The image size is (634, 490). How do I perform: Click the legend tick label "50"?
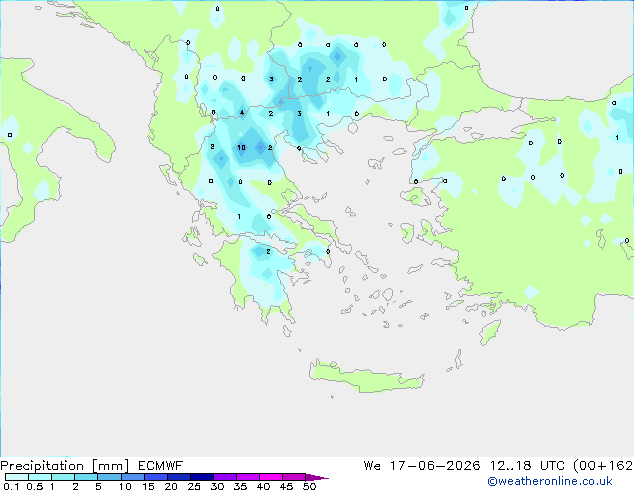coord(310,486)
